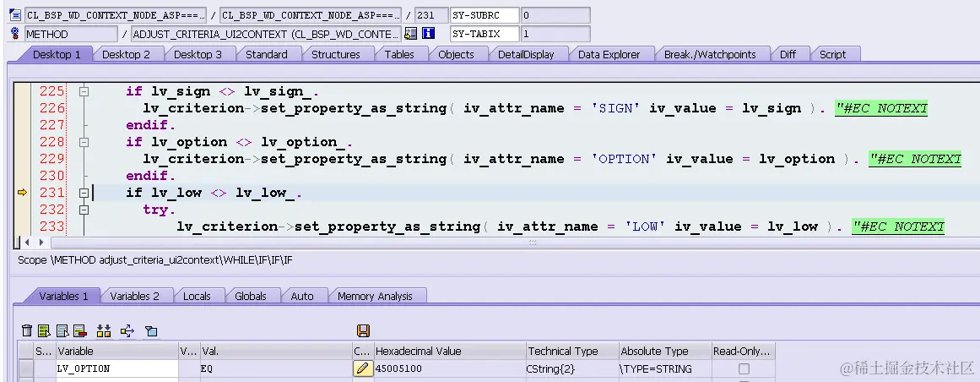
Task: Open the Data Explorer tab
Action: click(x=609, y=54)
